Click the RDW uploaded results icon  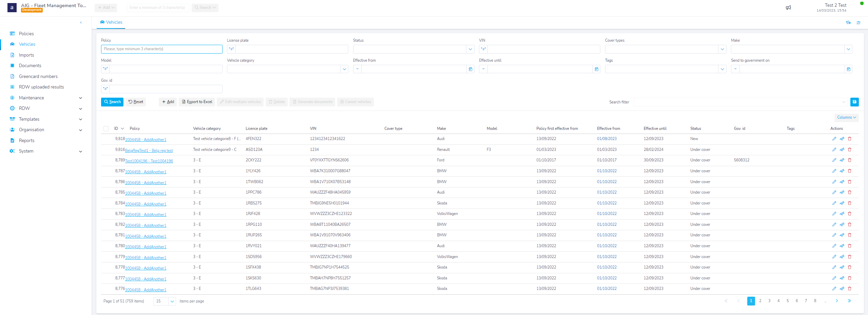click(x=12, y=87)
